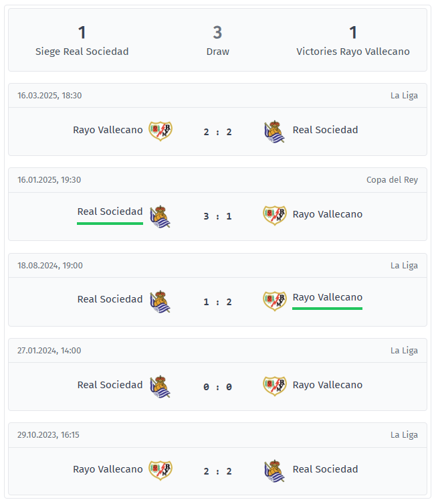Select La Liga label on 16.03.2025 match
The image size is (434, 504).
404,96
